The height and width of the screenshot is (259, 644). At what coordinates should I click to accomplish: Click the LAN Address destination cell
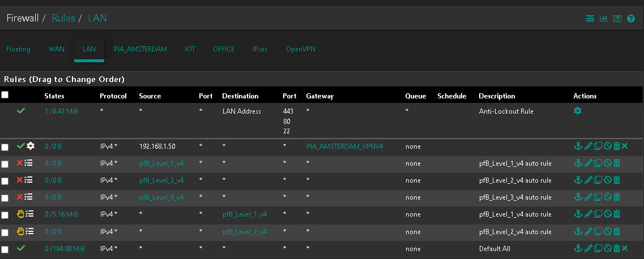(x=241, y=111)
